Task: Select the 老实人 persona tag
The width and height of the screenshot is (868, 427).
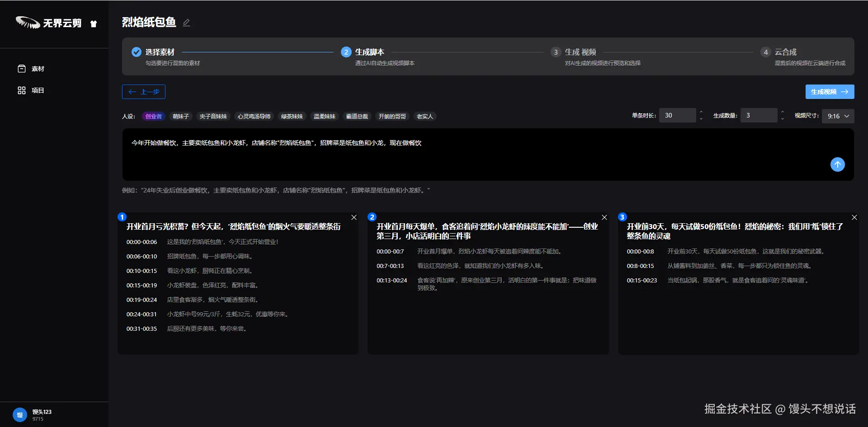Action: (425, 117)
